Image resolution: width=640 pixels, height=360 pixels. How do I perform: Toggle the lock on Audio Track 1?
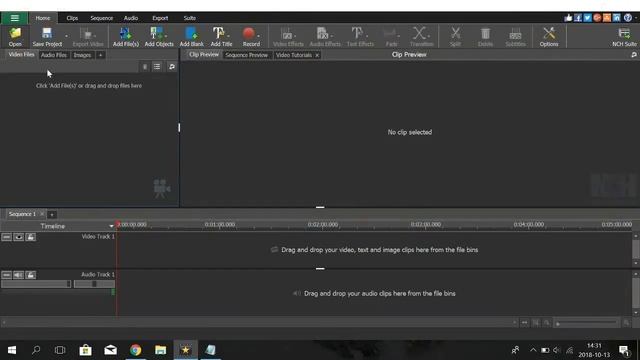tap(31, 275)
